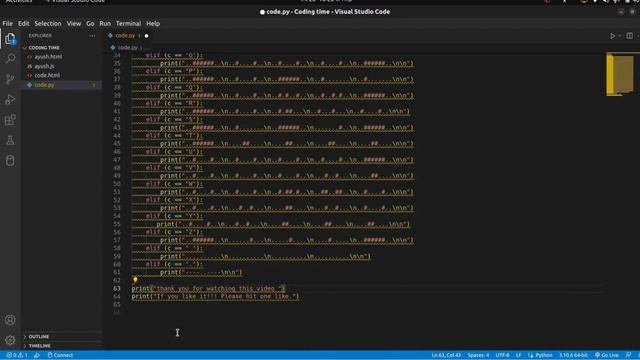Image resolution: width=640 pixels, height=360 pixels.
Task: Select Python interpreter 3.10.6 64-bit
Action: (573, 355)
